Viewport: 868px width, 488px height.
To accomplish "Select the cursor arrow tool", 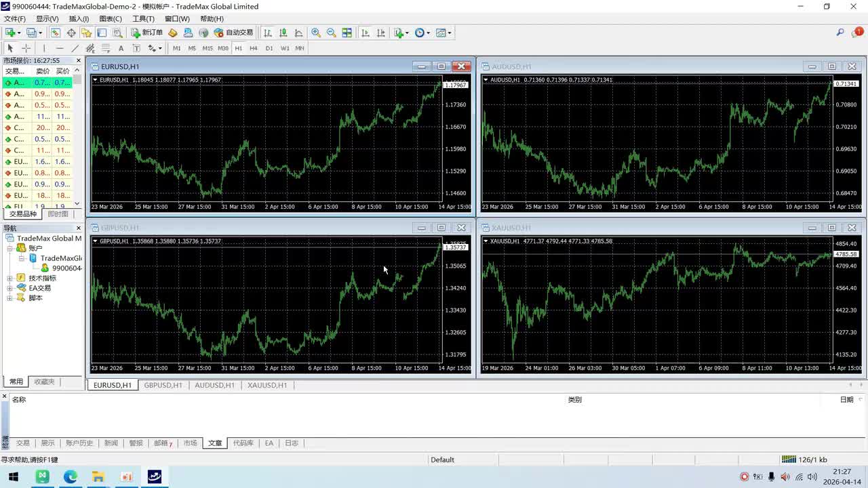I will (10, 48).
